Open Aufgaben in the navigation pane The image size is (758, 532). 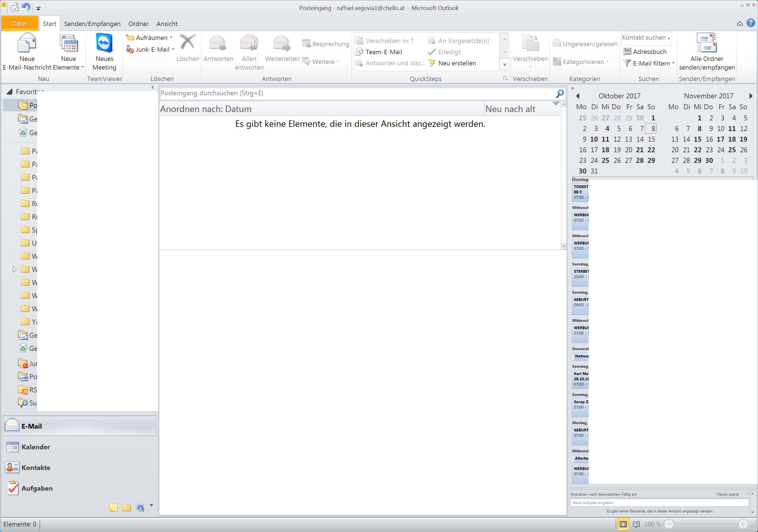36,488
